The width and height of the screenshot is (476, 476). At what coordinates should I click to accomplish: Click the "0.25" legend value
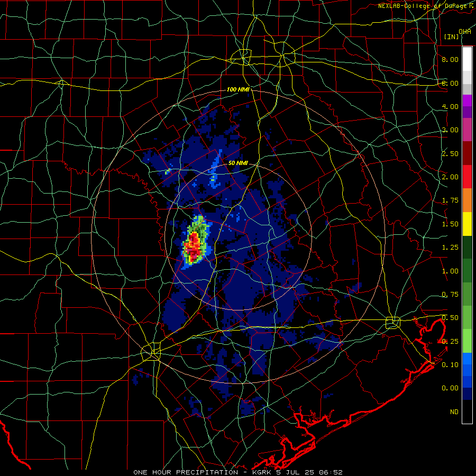[450, 342]
